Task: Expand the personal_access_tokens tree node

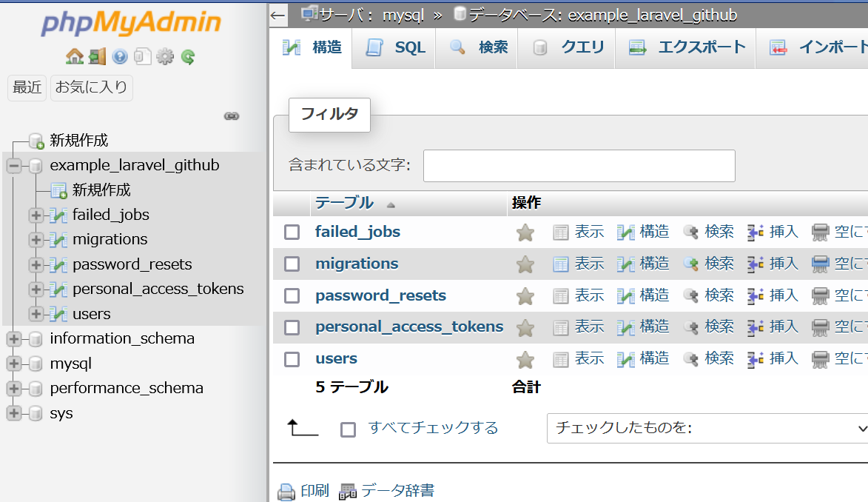Action: (x=36, y=290)
